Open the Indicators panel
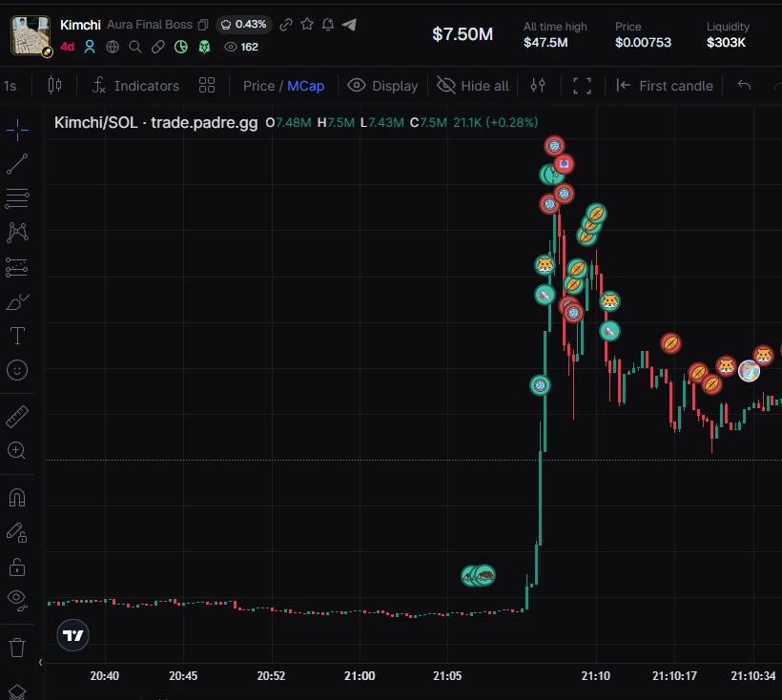782x700 pixels. tap(135, 86)
